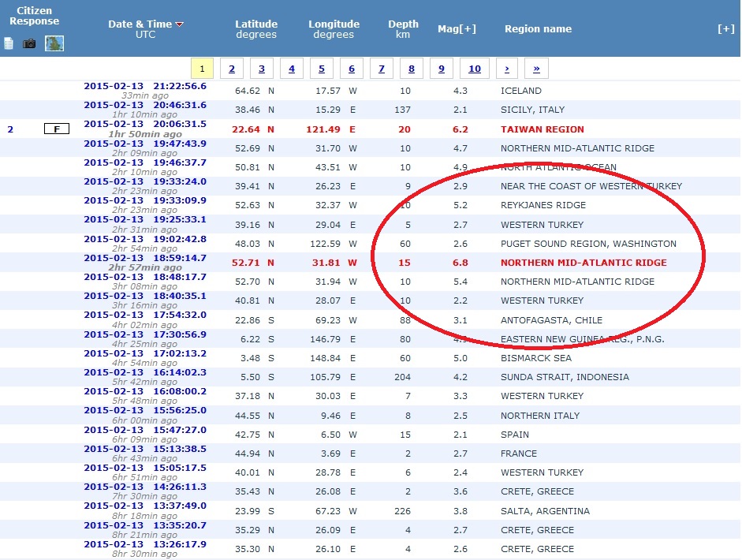Image resolution: width=742 pixels, height=560 pixels.
Task: Open the 13:35:20.7 Crete entry
Action: [145, 525]
